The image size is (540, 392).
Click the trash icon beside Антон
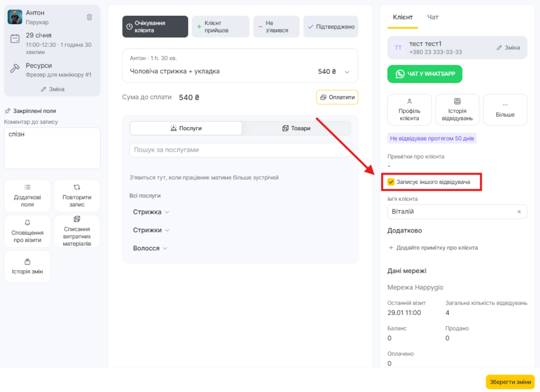tap(89, 17)
